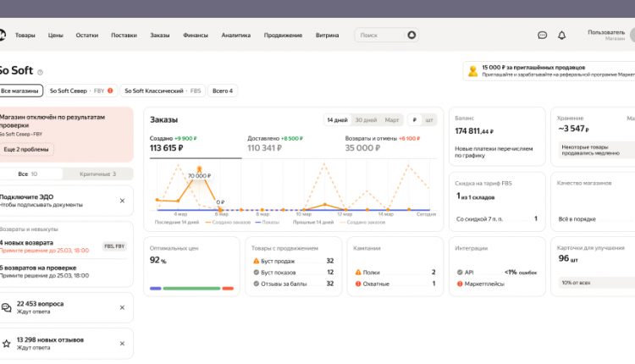Select the 30 дней period

(365, 120)
